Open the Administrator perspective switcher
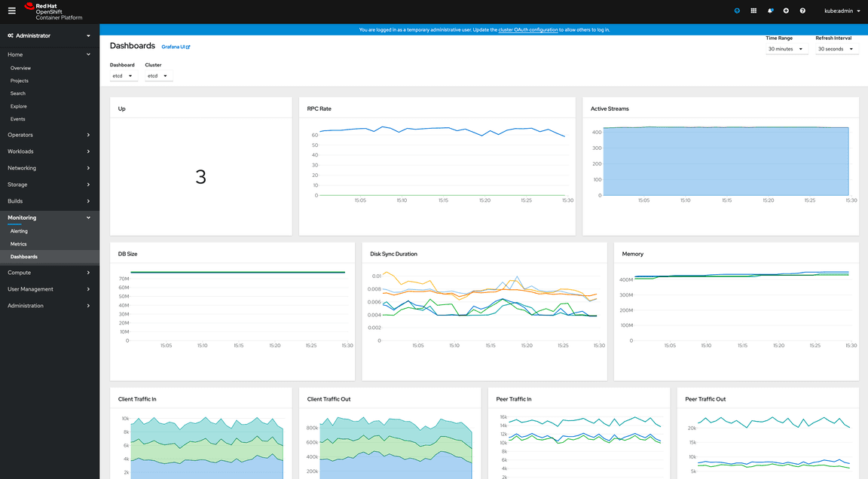This screenshot has height=479, width=868. click(x=49, y=35)
